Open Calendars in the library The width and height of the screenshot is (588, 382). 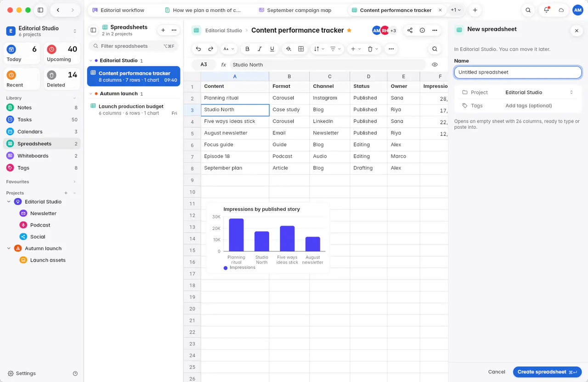point(42,131)
